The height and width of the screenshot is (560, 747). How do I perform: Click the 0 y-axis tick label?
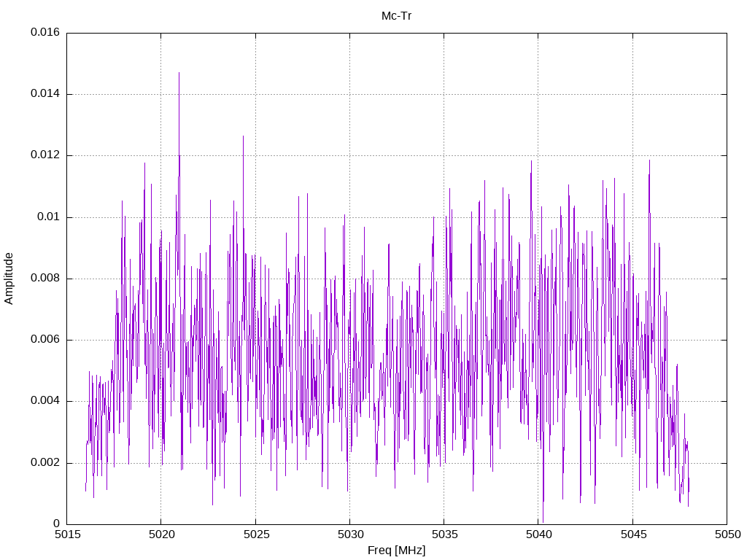[x=57, y=524]
